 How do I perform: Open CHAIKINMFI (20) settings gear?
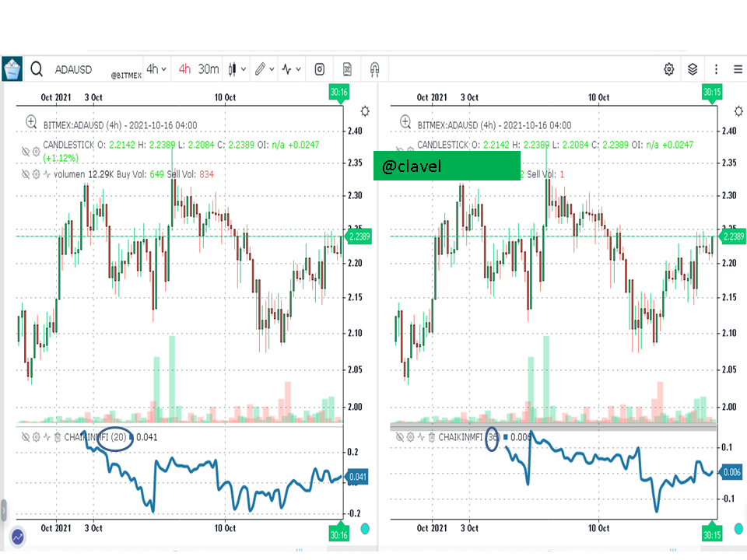pyautogui.click(x=37, y=437)
